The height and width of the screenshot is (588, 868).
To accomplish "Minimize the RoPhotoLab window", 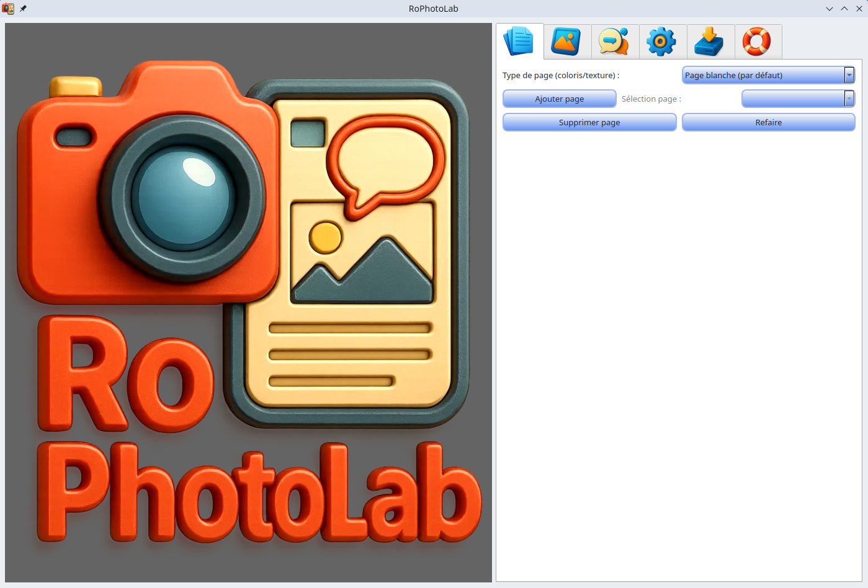I will 830,9.
